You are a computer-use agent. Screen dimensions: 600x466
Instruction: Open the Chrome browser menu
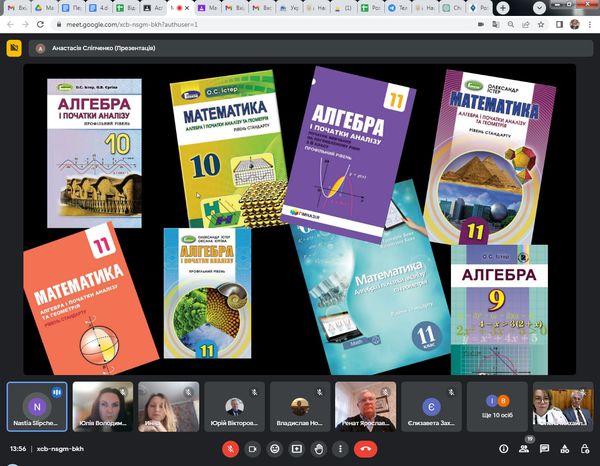[589, 22]
